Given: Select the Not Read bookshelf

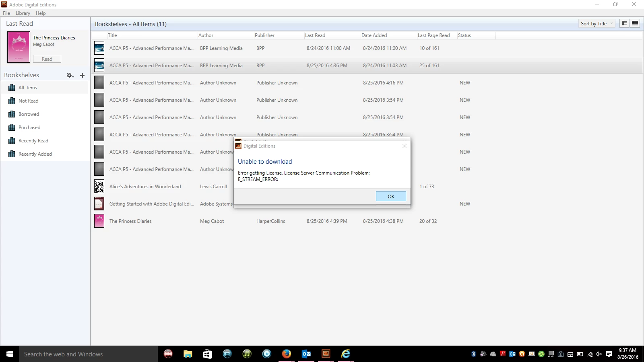Looking at the screenshot, I should coord(44,101).
